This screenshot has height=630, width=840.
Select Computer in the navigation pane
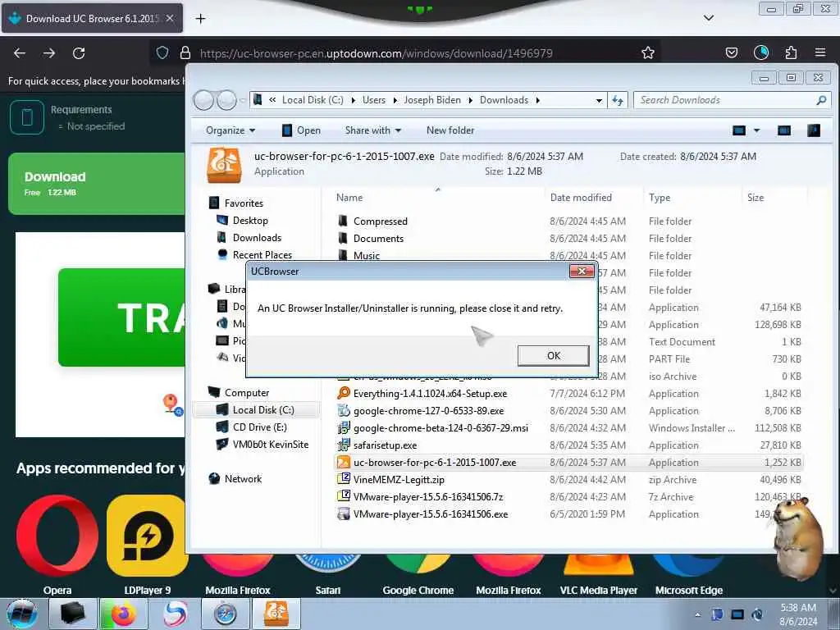point(246,393)
